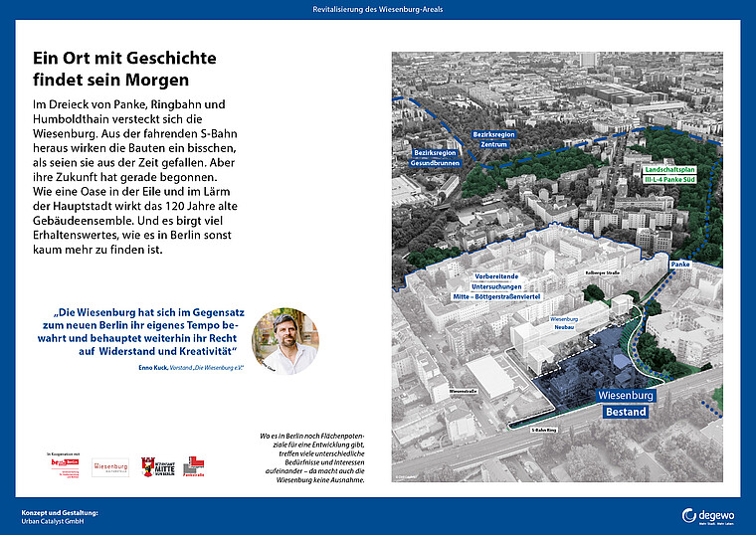This screenshot has height=535, width=756.
Task: Click the "Panke" map label
Action: (x=680, y=265)
